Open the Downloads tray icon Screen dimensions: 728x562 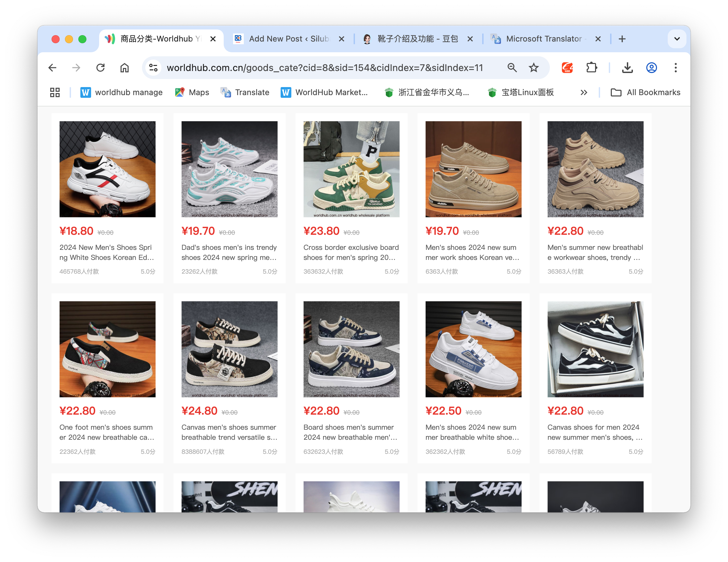click(627, 68)
